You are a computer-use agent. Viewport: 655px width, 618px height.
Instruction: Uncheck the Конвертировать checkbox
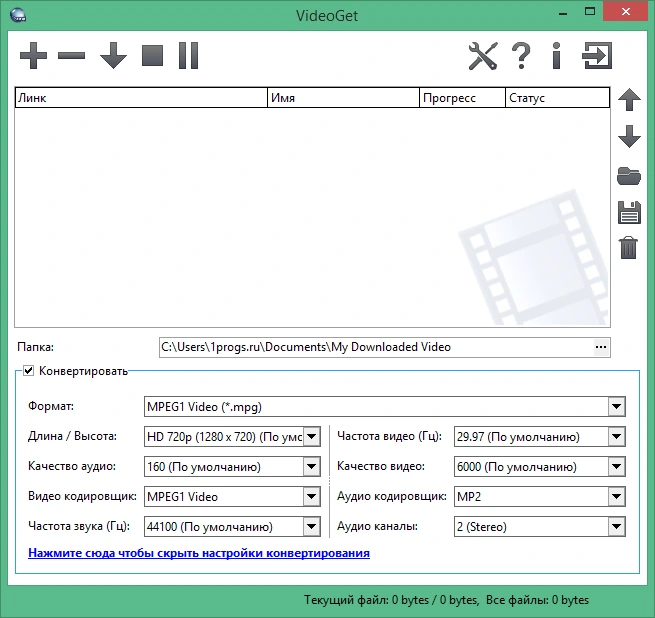pyautogui.click(x=28, y=371)
